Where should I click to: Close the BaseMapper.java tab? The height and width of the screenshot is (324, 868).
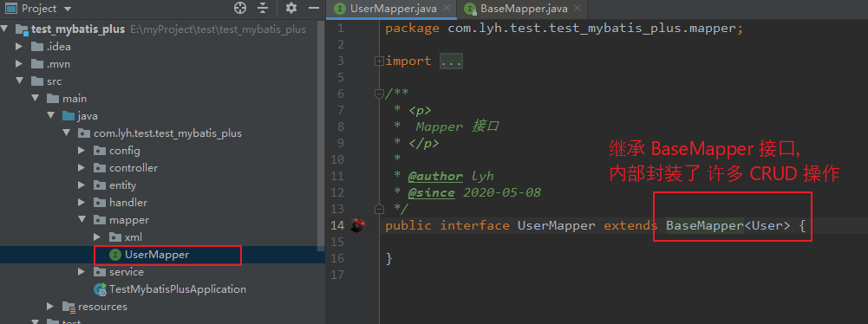click(578, 9)
